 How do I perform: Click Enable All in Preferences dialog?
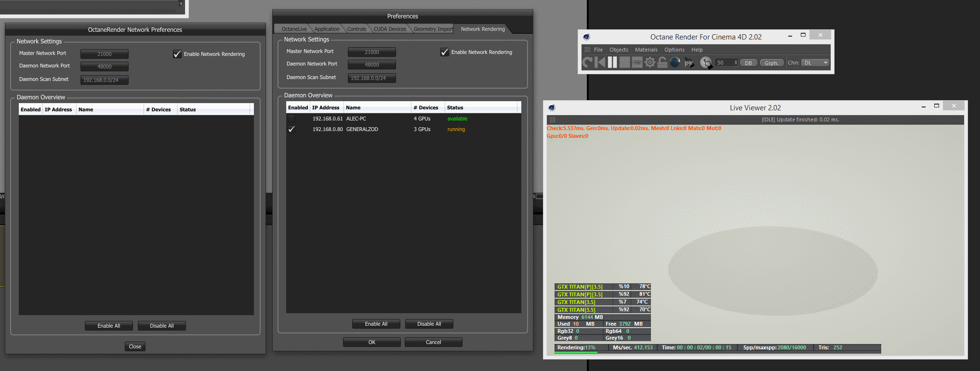376,324
